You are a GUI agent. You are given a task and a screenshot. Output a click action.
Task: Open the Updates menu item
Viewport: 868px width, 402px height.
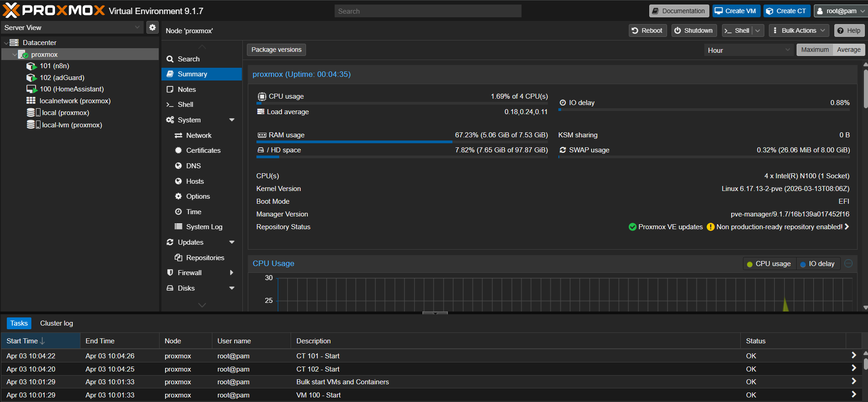click(201, 242)
